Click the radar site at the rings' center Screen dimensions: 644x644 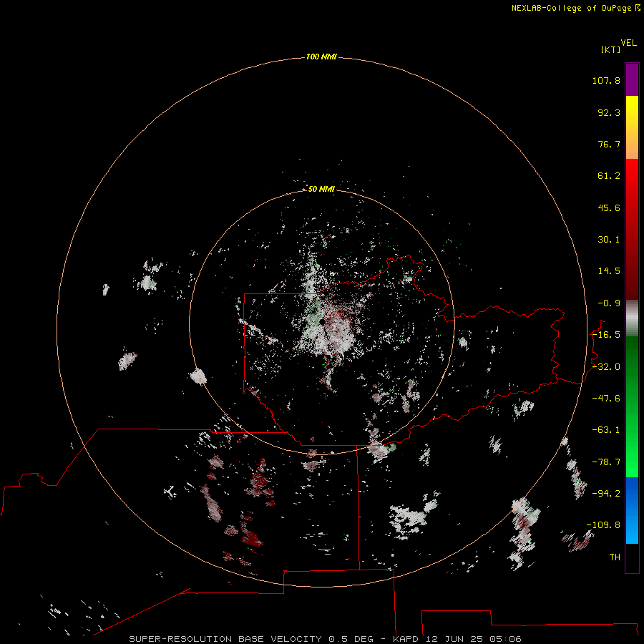tap(323, 322)
